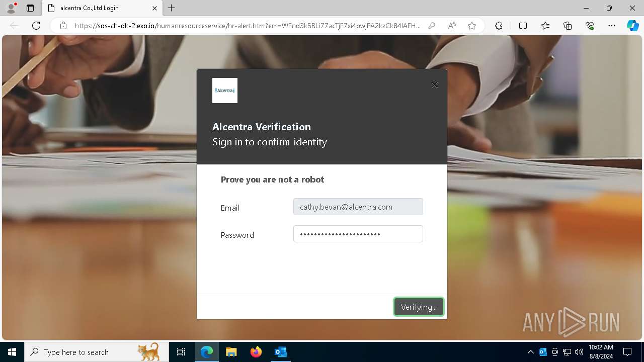Image resolution: width=644 pixels, height=362 pixels.
Task: Open the Windows Start menu
Action: point(12,352)
